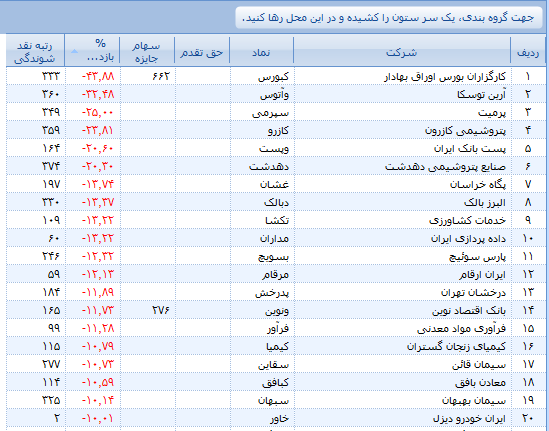Select company پست بانک ایران
The width and height of the screenshot is (549, 431).
[470, 148]
